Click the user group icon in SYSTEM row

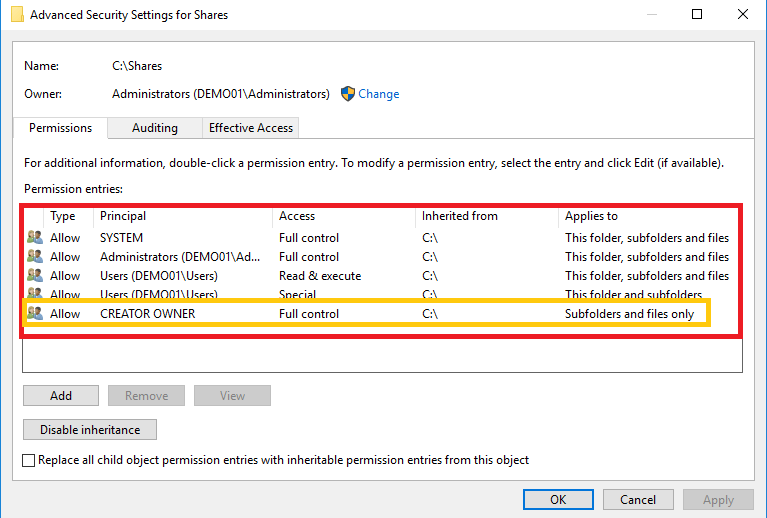tap(35, 237)
